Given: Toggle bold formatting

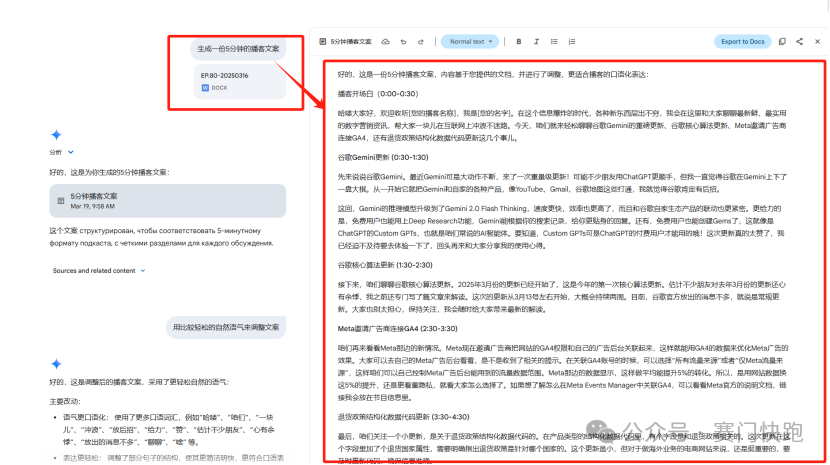Looking at the screenshot, I should 519,41.
